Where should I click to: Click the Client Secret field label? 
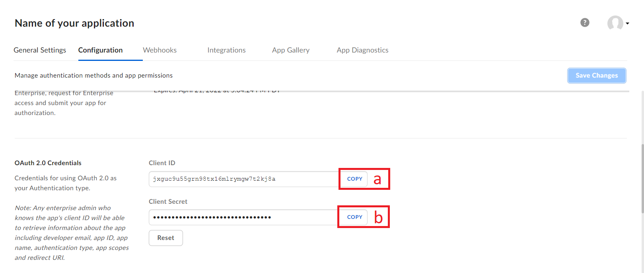point(168,202)
